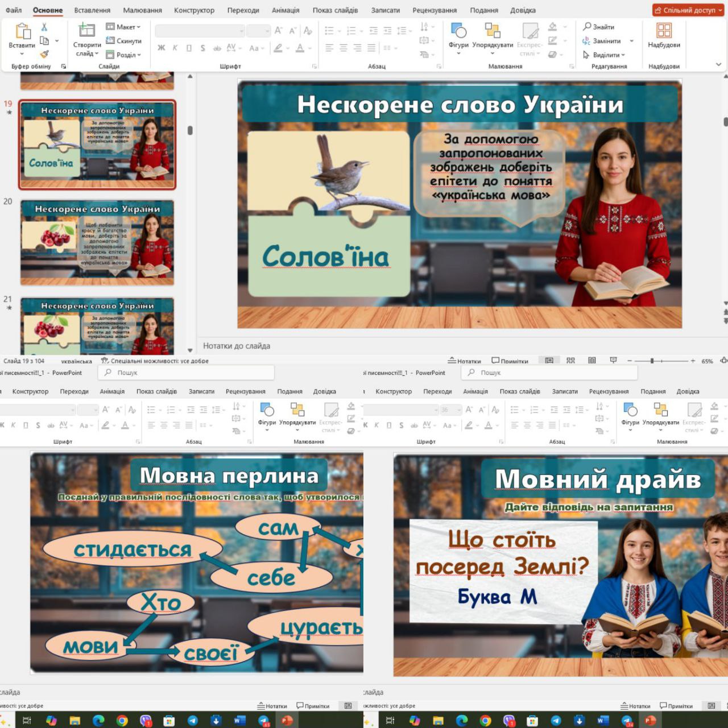
Task: Click the Cut scissors icon in clipboard group
Action: click(44, 27)
